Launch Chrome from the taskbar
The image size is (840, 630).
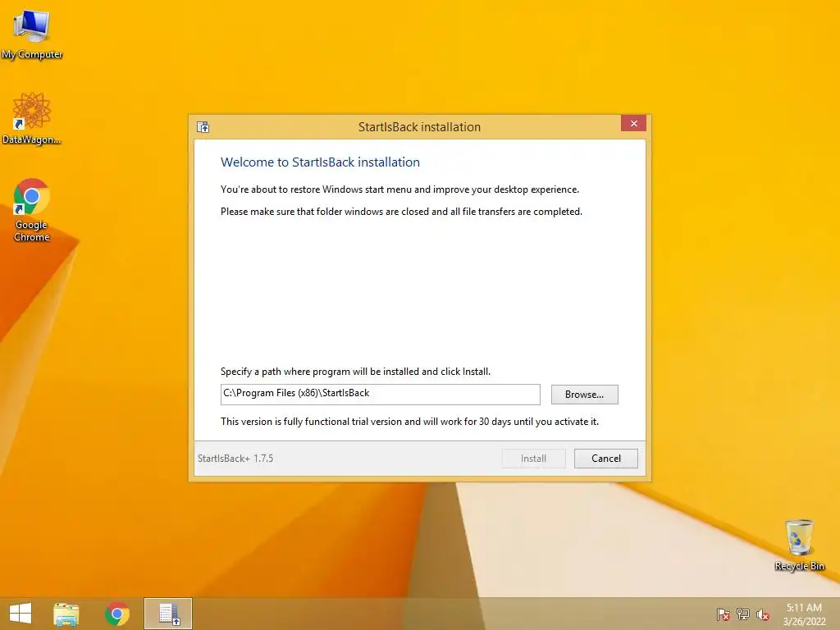pyautogui.click(x=116, y=614)
